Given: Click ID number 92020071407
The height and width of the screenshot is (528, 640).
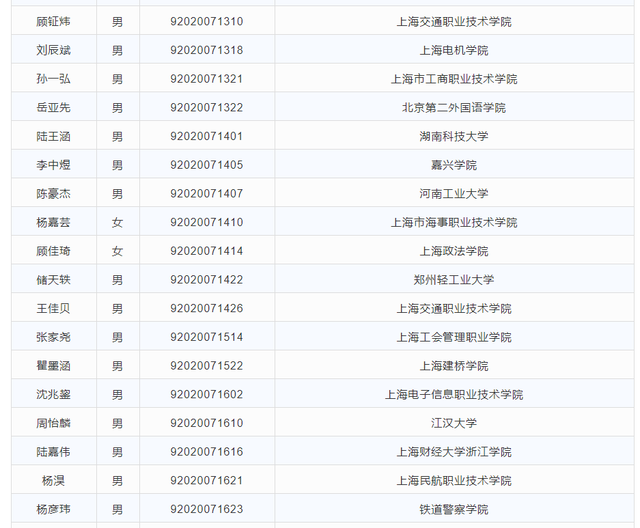Looking at the screenshot, I should click(207, 193).
